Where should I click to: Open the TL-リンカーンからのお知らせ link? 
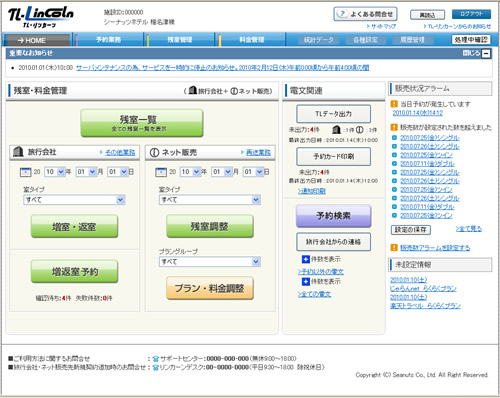(459, 26)
